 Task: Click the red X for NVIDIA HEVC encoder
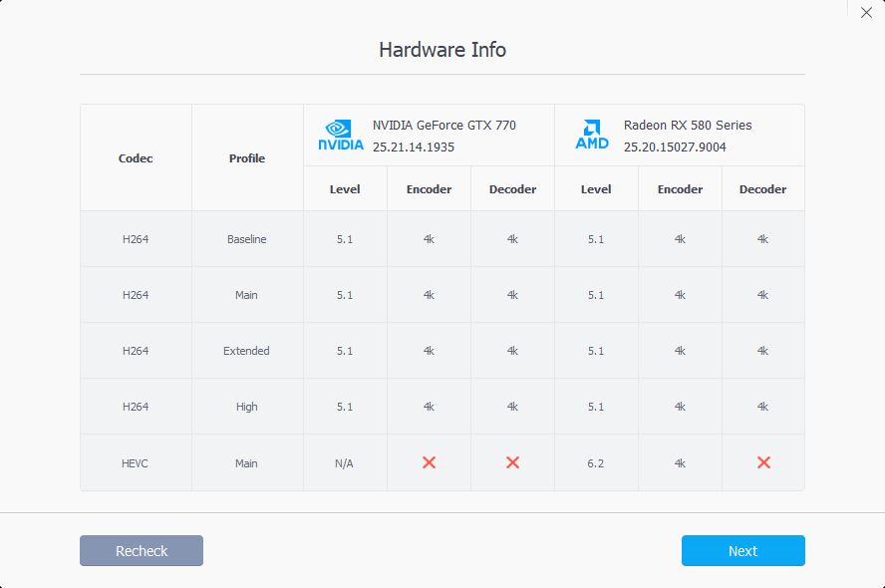pos(429,462)
